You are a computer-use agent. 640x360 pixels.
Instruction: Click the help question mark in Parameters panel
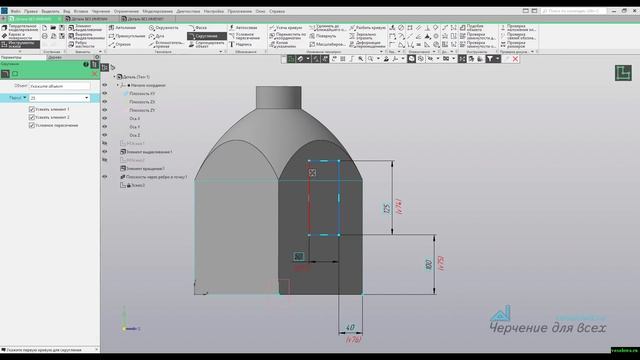(x=86, y=64)
